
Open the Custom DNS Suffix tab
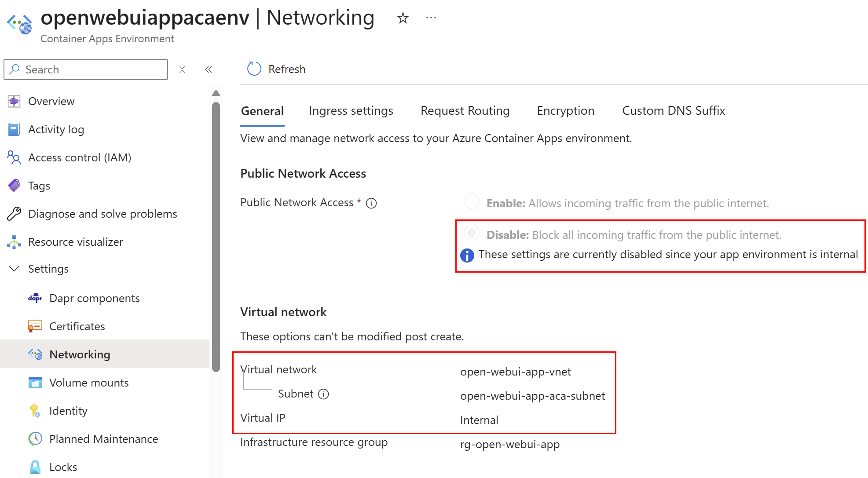pos(673,111)
